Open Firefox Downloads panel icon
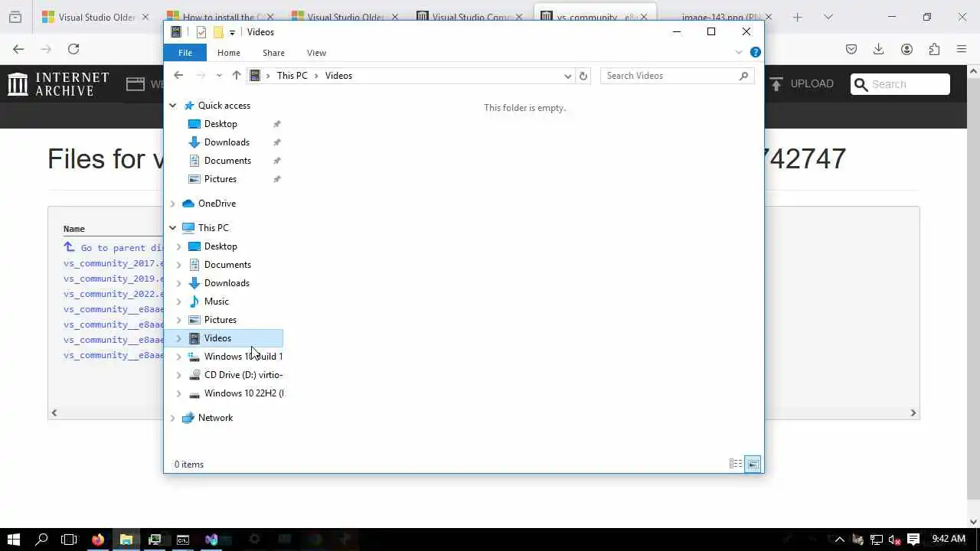Viewport: 980px width, 551px height. click(x=879, y=49)
